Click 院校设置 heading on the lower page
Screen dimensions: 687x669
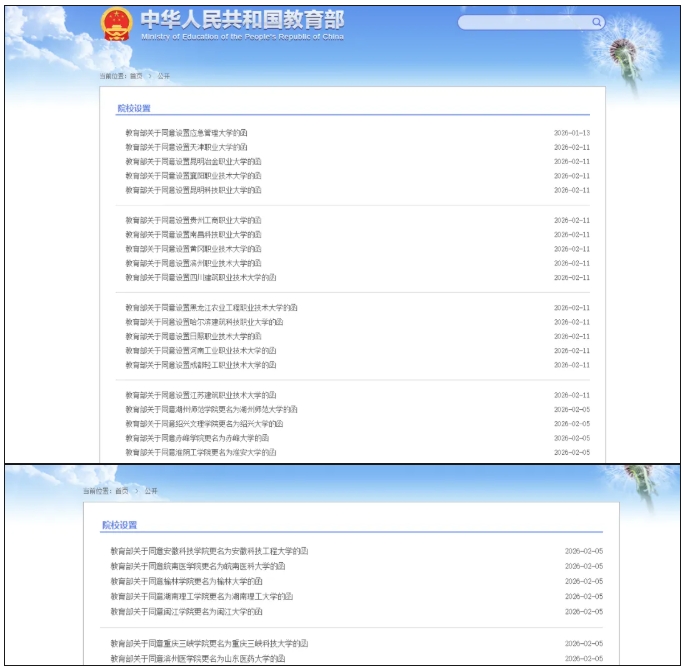coord(119,525)
